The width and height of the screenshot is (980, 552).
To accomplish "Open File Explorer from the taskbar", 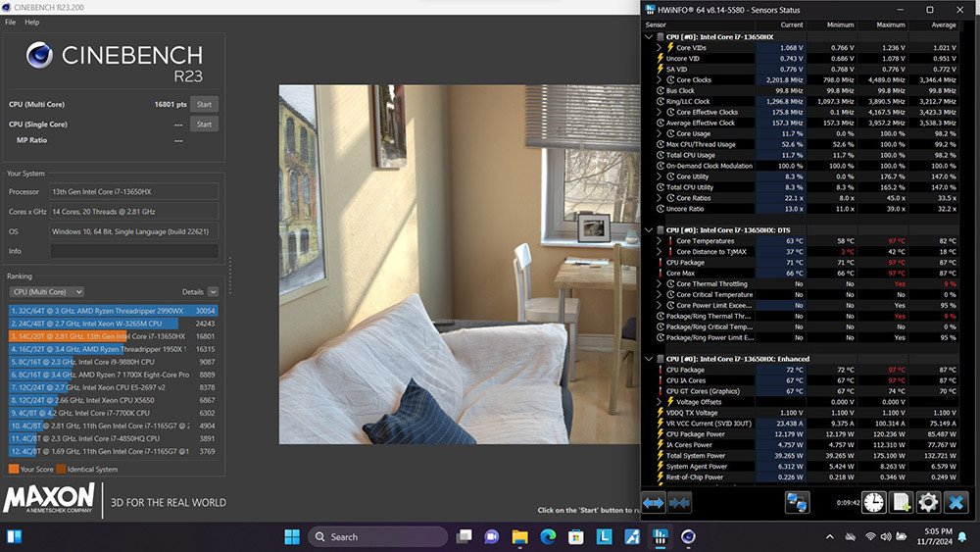I will (520, 536).
